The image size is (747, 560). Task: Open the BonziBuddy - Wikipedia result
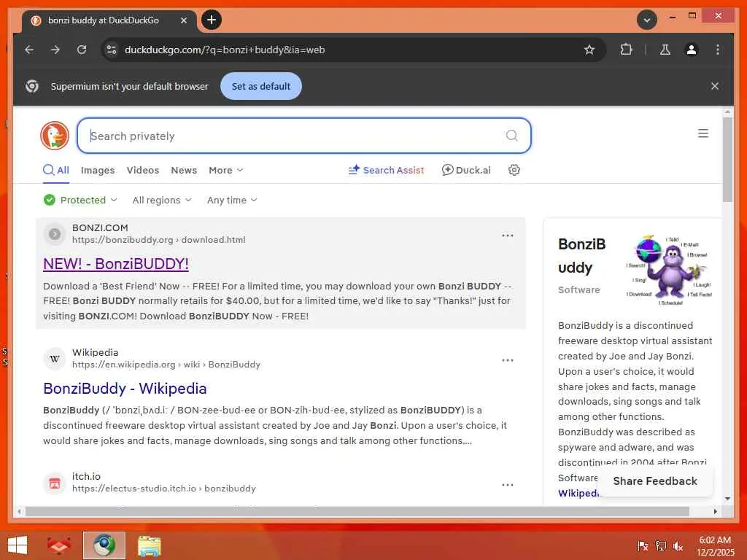(x=125, y=389)
